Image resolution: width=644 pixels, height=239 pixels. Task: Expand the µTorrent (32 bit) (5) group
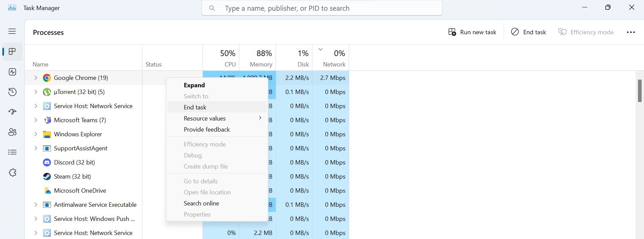36,92
